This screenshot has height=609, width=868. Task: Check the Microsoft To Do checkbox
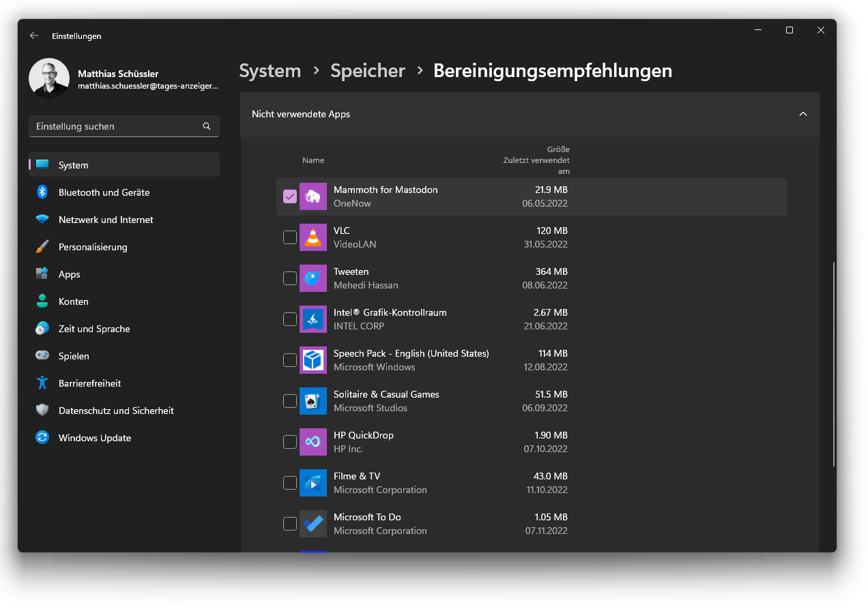click(290, 524)
